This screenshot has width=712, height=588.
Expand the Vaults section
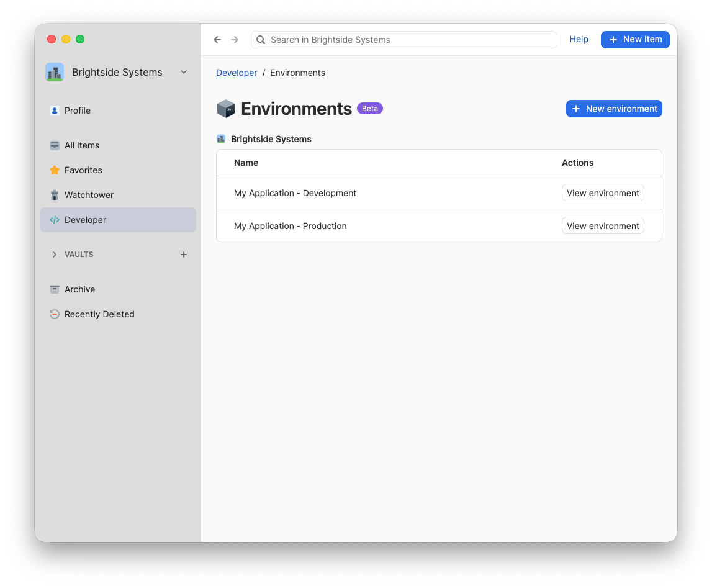click(x=54, y=254)
